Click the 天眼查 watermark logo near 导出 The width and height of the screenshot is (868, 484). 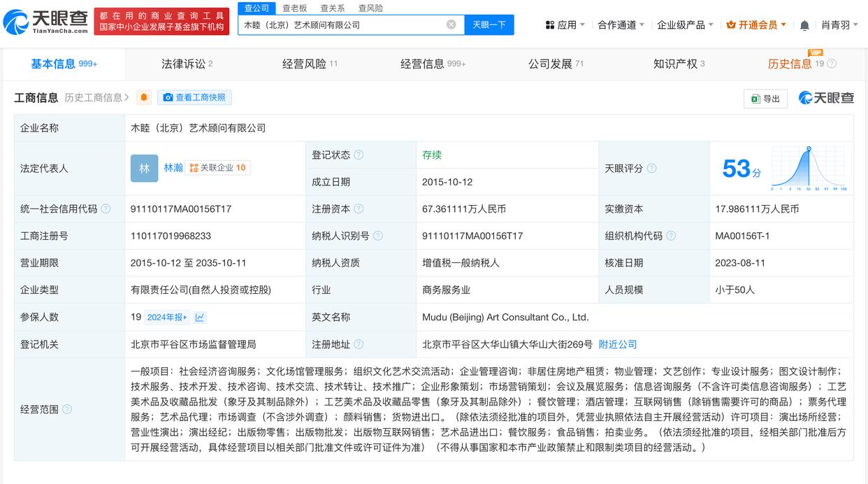coord(826,98)
